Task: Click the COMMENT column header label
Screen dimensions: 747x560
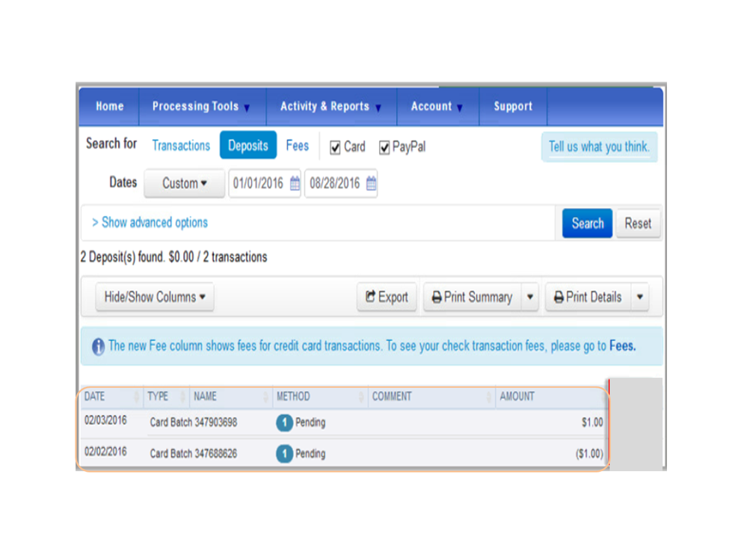Action: click(x=392, y=396)
